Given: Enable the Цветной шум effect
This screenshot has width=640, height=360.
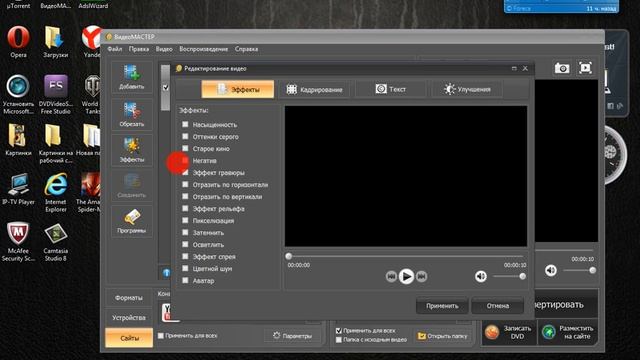Looking at the screenshot, I should (x=185, y=268).
